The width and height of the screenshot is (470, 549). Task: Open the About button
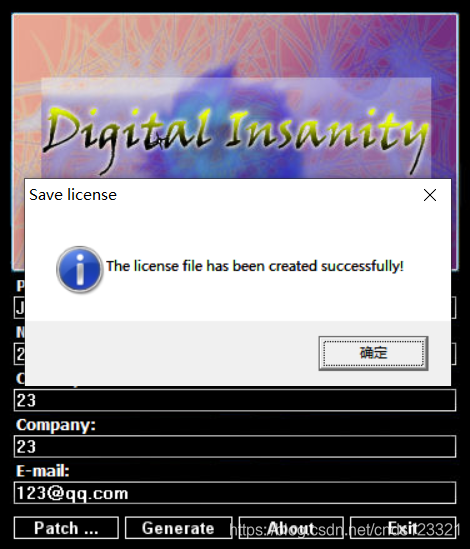291,528
